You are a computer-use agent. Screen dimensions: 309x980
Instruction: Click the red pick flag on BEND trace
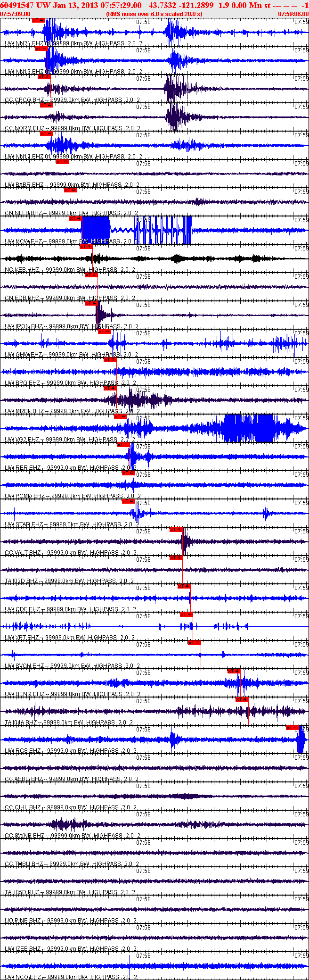pos(234,671)
